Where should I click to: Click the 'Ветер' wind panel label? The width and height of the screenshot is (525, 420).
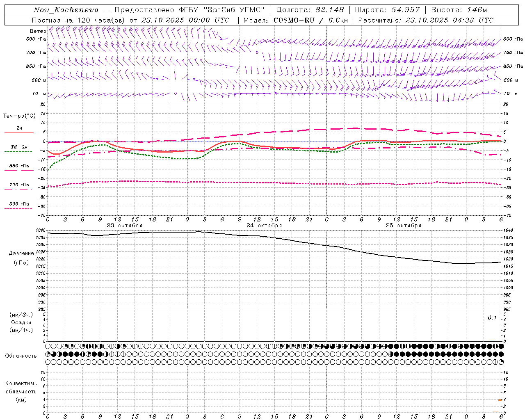coord(38,31)
